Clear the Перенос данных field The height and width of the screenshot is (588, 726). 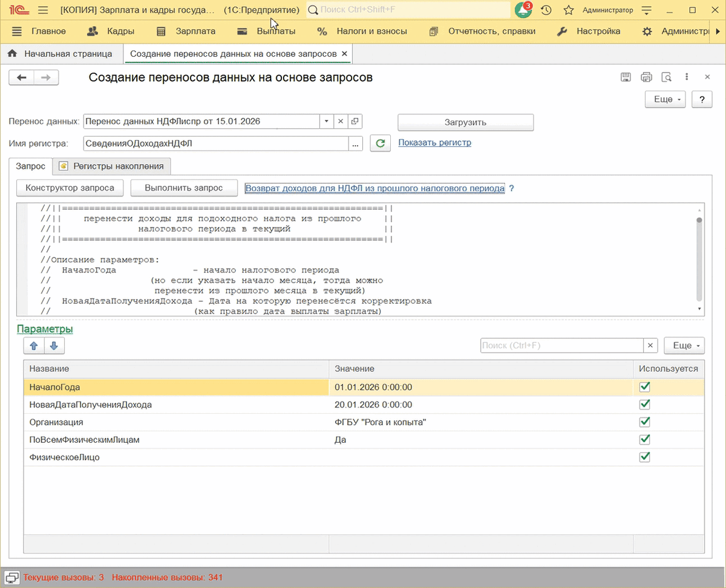pyautogui.click(x=341, y=122)
